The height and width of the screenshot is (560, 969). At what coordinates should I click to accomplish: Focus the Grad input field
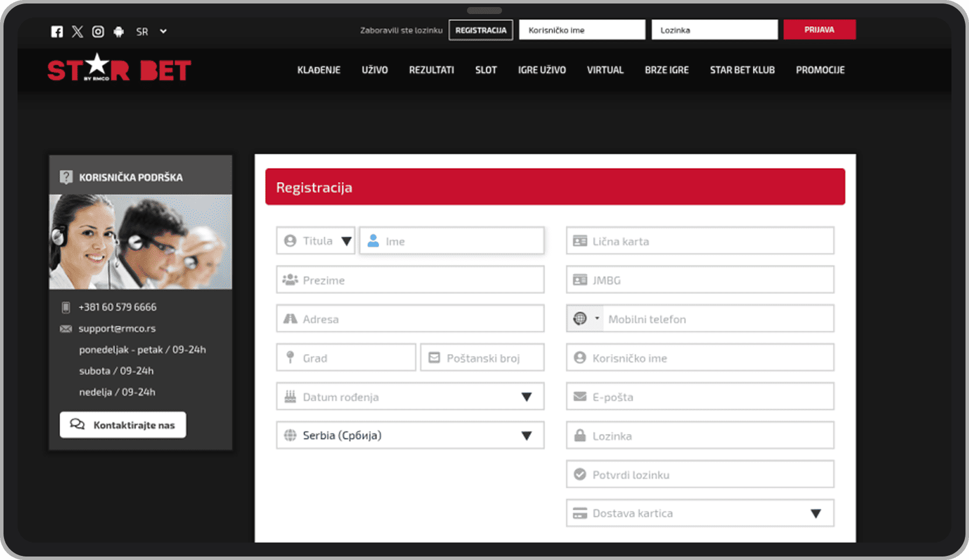click(x=346, y=358)
